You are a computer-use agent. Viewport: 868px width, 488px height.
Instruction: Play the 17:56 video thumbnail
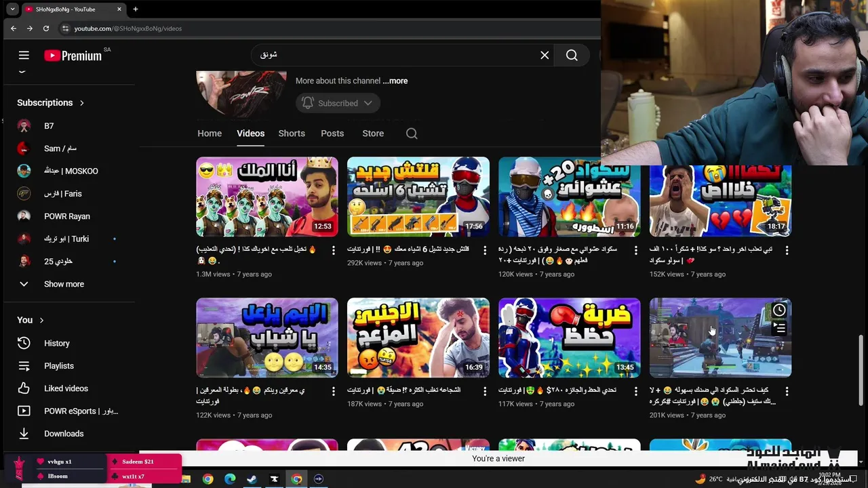coord(418,197)
